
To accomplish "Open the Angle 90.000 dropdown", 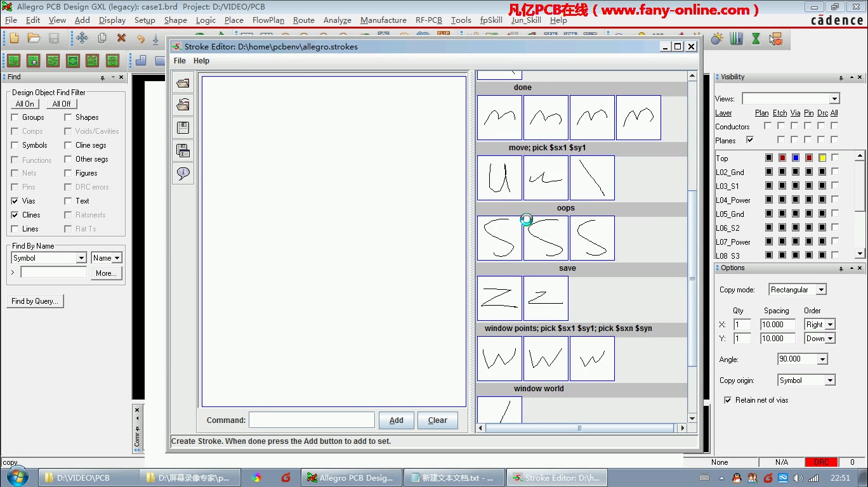I will (822, 360).
